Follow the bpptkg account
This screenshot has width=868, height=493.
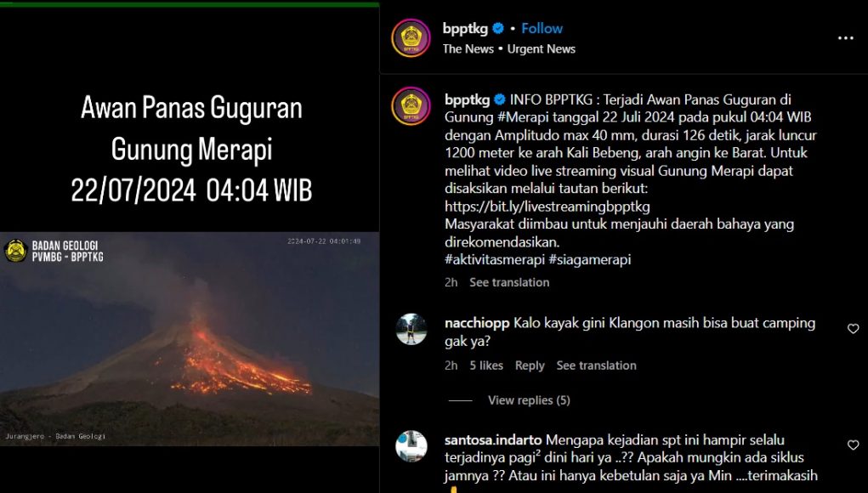[542, 28]
